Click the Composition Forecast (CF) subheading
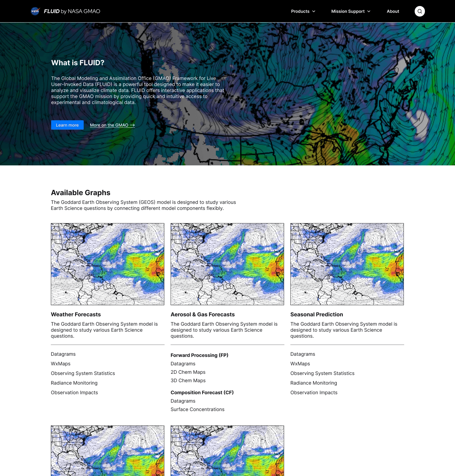455x476 pixels. point(202,393)
